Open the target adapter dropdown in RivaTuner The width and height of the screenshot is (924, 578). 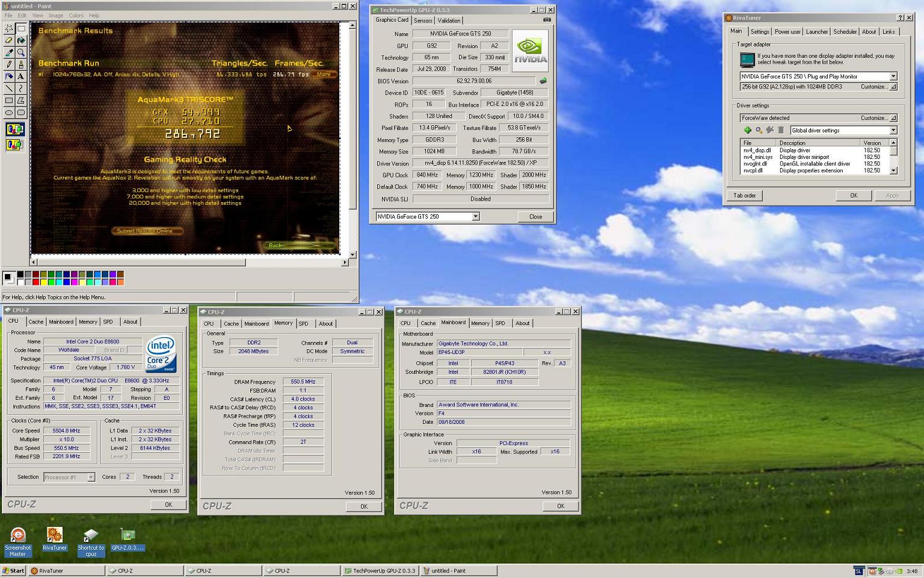pos(893,76)
